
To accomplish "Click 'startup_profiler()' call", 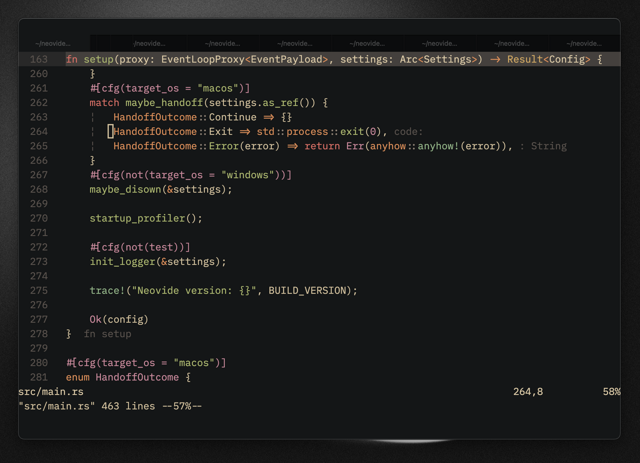I will point(143,218).
